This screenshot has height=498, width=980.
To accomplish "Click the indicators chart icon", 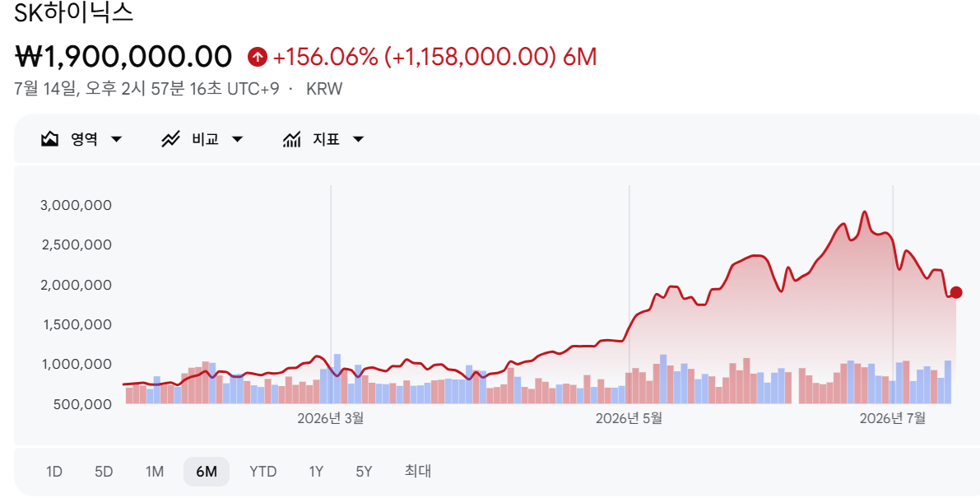I will [292, 139].
